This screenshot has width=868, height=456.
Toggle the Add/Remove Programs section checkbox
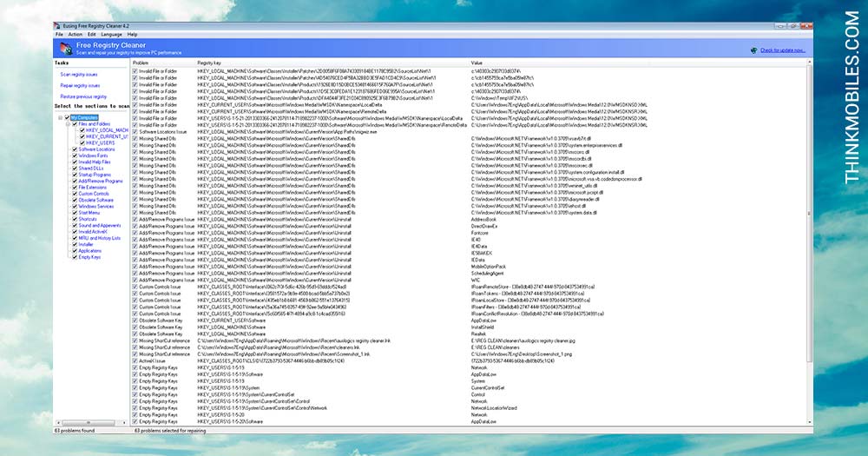point(75,182)
